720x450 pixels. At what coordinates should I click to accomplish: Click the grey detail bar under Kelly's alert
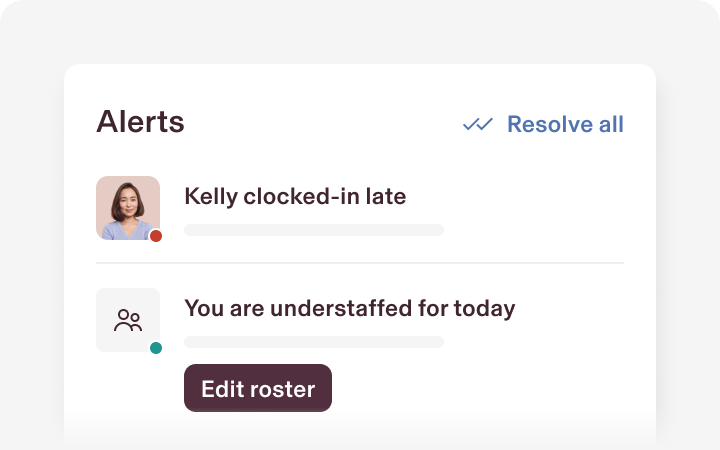click(314, 230)
